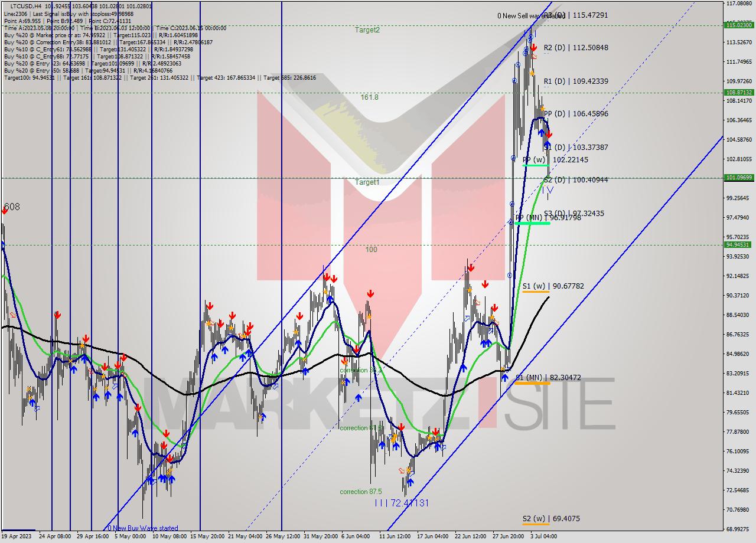Click S1 (w) 90.67782 weekly support label
The width and height of the screenshot is (756, 543).
point(553,286)
